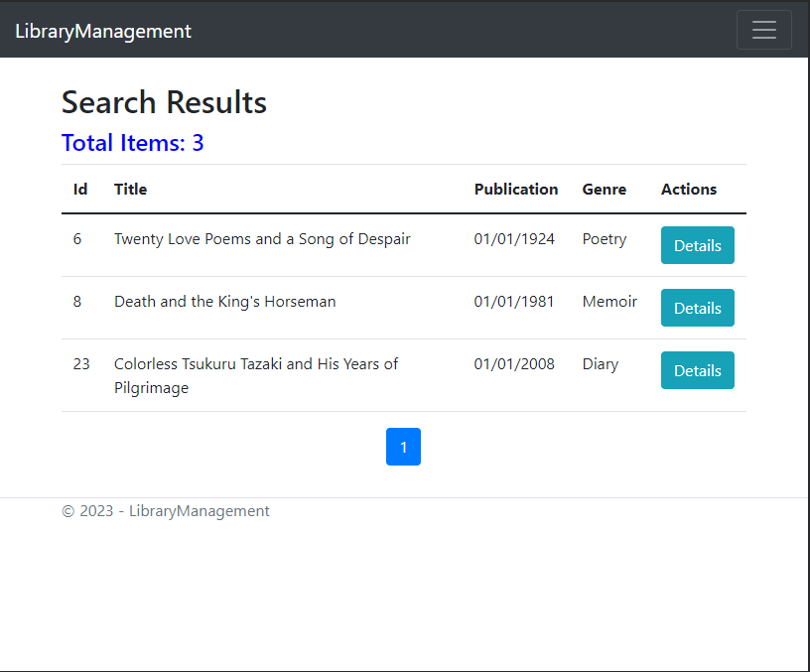Image resolution: width=810 pixels, height=672 pixels.
Task: Click the Diary genre label
Action: point(601,363)
